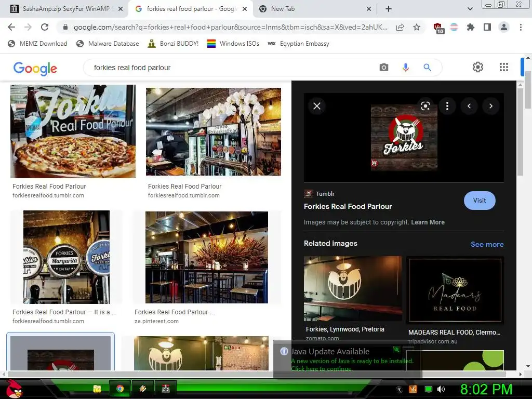See more related images
532x399 pixels.
click(487, 244)
